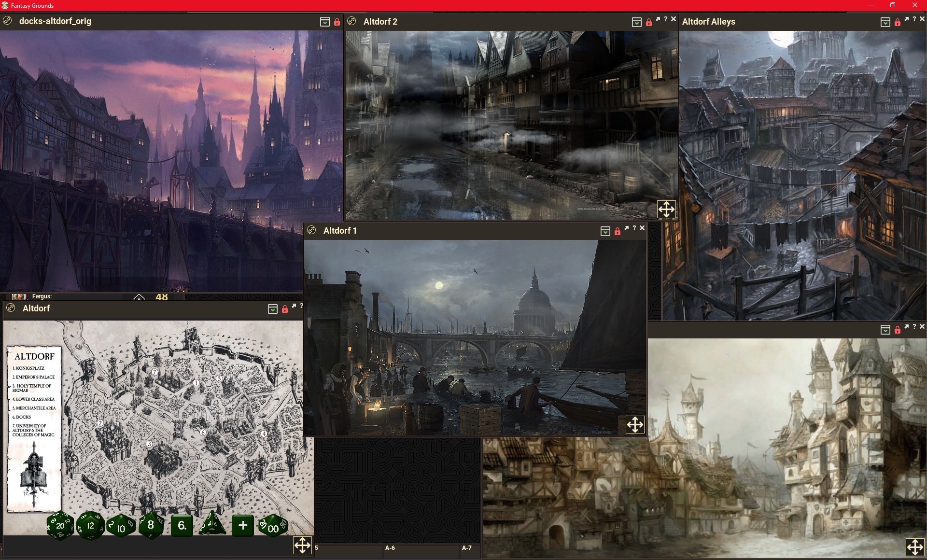Click the ALTDORF heading in map legend

click(34, 356)
